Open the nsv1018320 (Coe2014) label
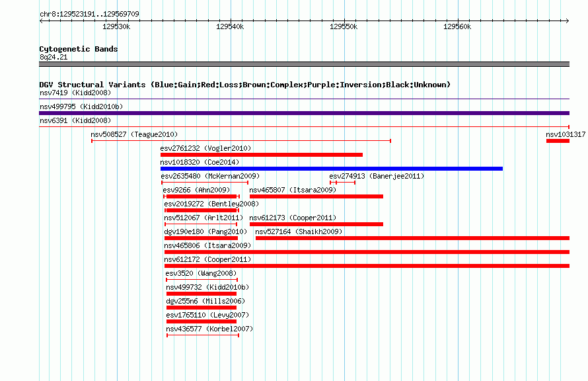The height and width of the screenshot is (381, 588). click(200, 162)
